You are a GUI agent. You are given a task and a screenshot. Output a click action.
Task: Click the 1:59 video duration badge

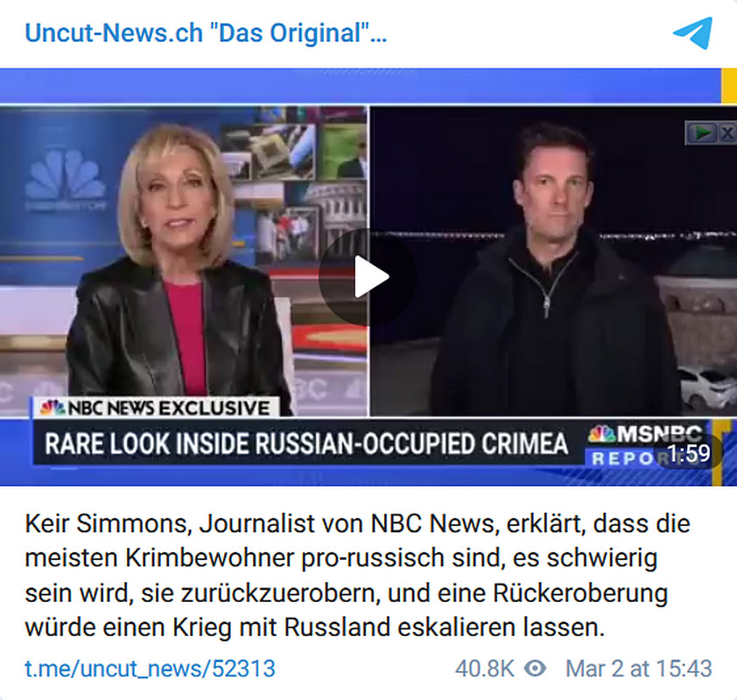pyautogui.click(x=688, y=453)
